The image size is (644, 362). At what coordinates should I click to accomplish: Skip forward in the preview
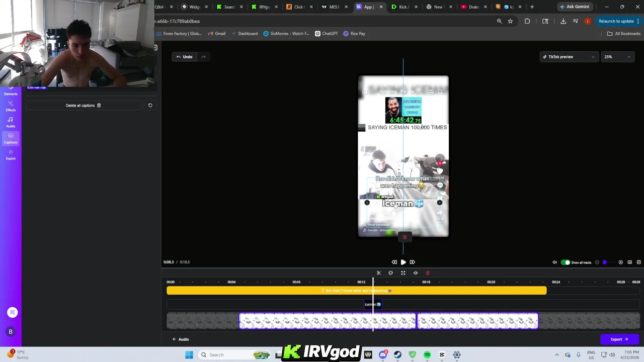tap(412, 262)
